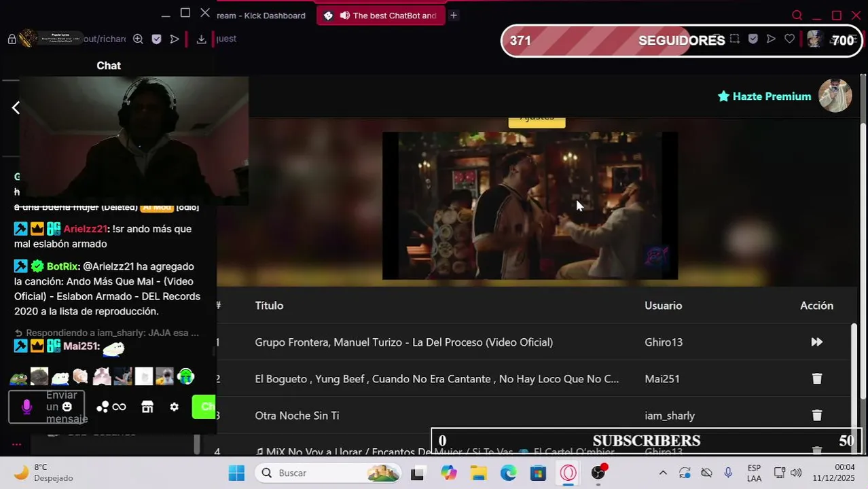The image size is (868, 489).
Task: Click the tray microphone icon
Action: coord(728,473)
